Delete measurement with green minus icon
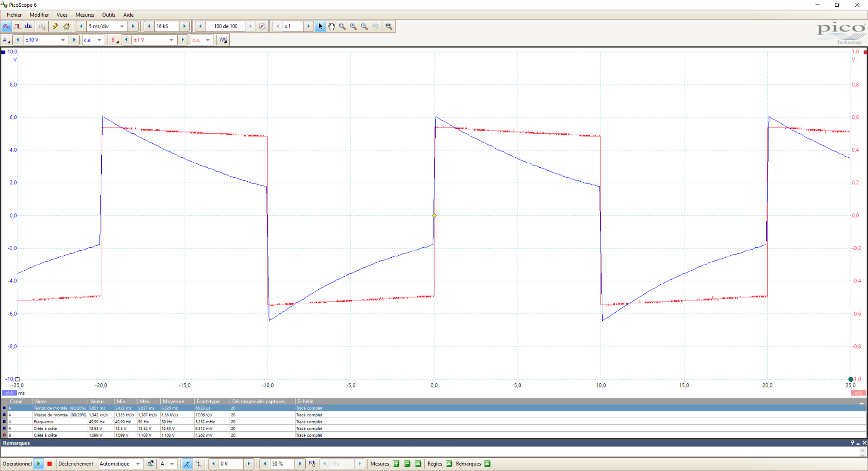 (x=407, y=464)
